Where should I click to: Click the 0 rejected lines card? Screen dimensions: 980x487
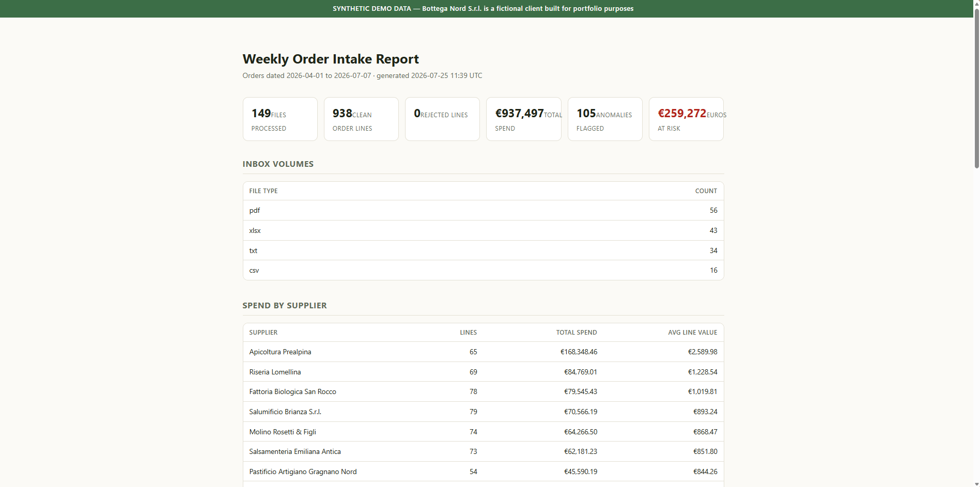[442, 119]
